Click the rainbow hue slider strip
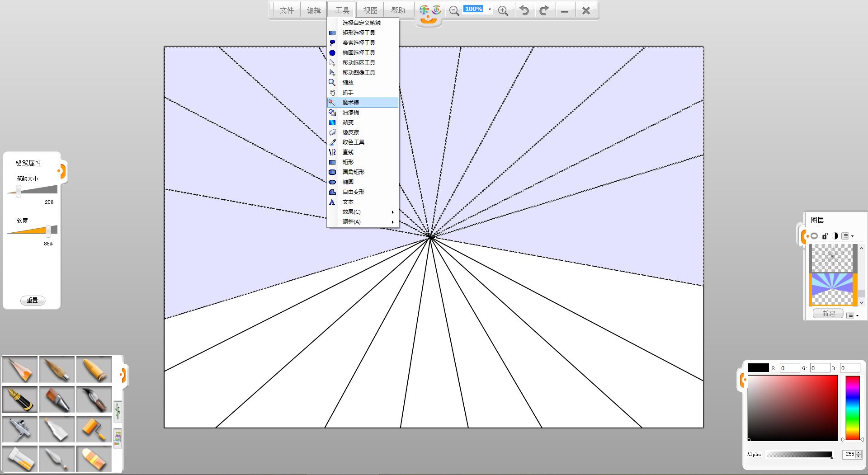 [x=852, y=408]
